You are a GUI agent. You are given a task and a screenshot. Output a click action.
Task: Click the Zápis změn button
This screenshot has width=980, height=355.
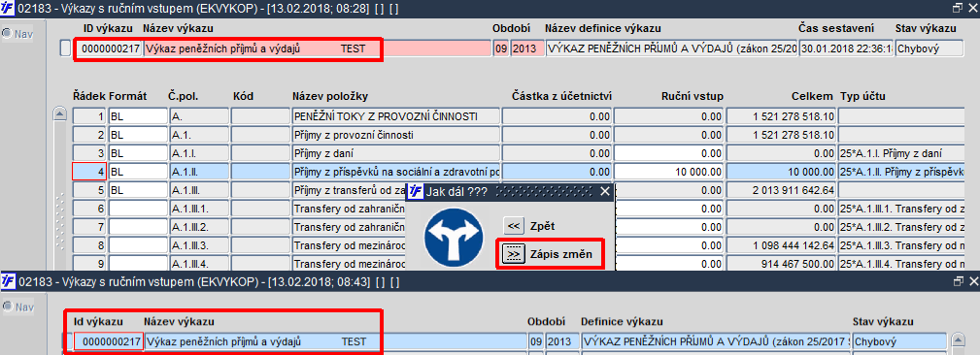click(x=514, y=254)
